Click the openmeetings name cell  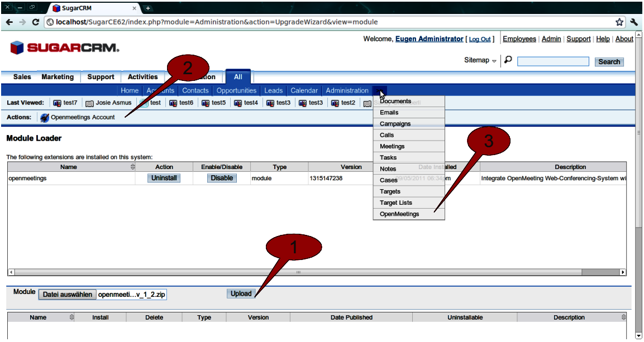71,179
